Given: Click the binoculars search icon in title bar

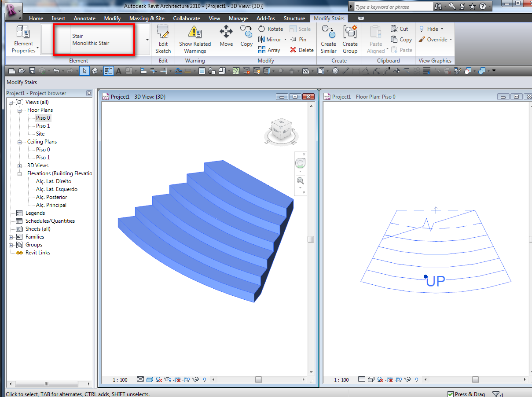Looking at the screenshot, I should pos(439,7).
